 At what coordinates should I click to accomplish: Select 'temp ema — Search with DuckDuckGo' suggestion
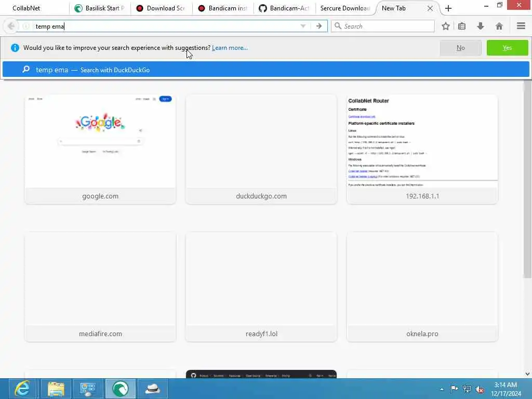click(265, 70)
